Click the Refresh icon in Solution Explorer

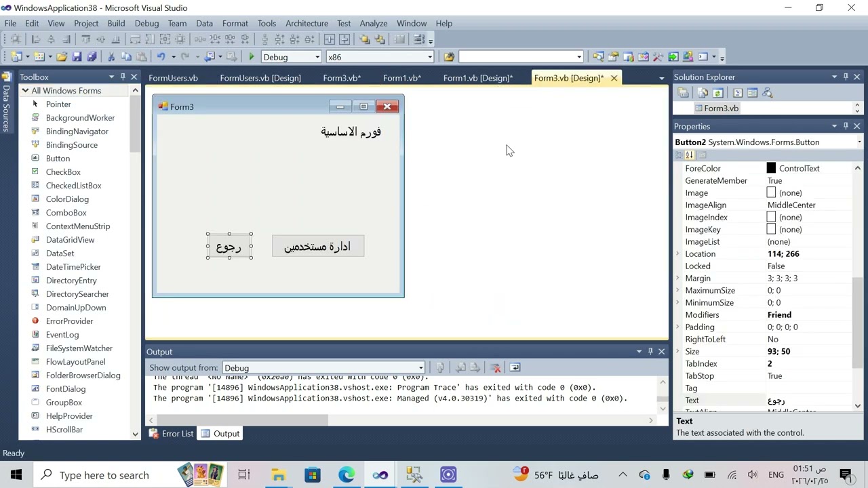[717, 93]
